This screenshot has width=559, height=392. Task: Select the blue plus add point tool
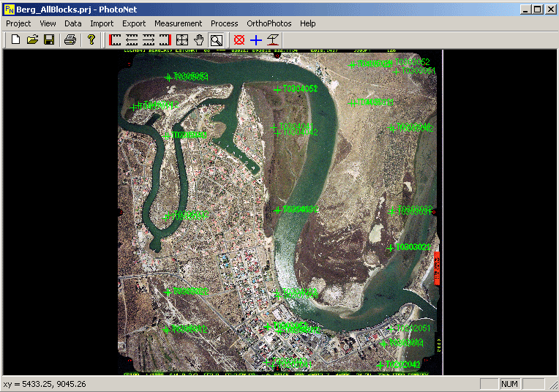pos(256,39)
